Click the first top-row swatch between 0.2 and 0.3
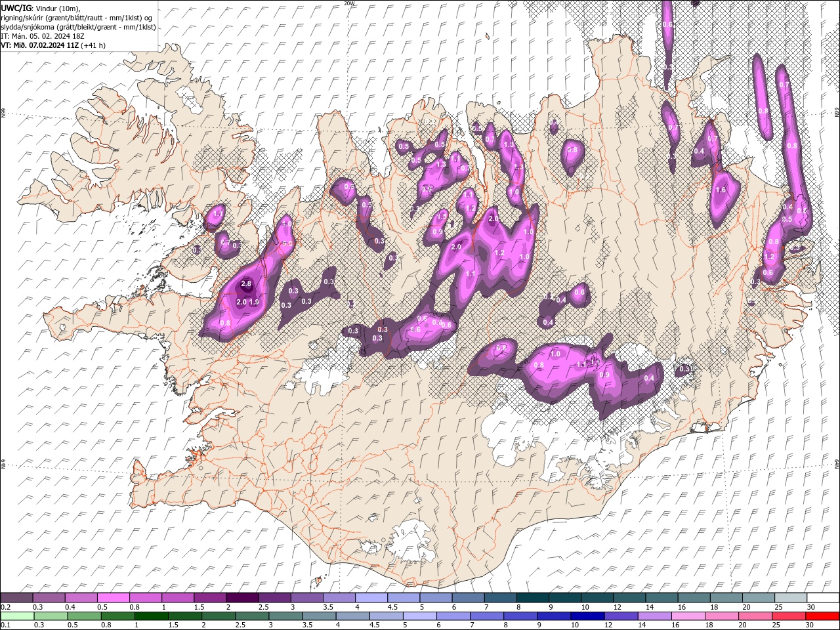Image resolution: width=840 pixels, height=630 pixels. pos(16,598)
